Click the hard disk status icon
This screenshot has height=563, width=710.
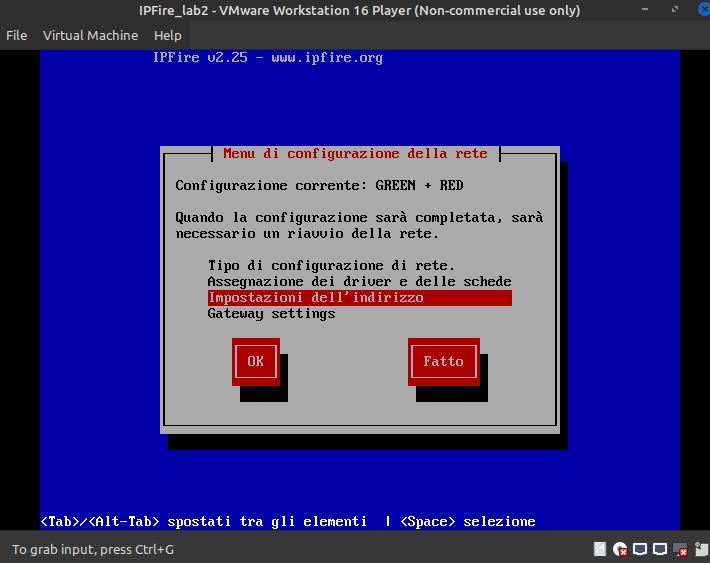[600, 549]
